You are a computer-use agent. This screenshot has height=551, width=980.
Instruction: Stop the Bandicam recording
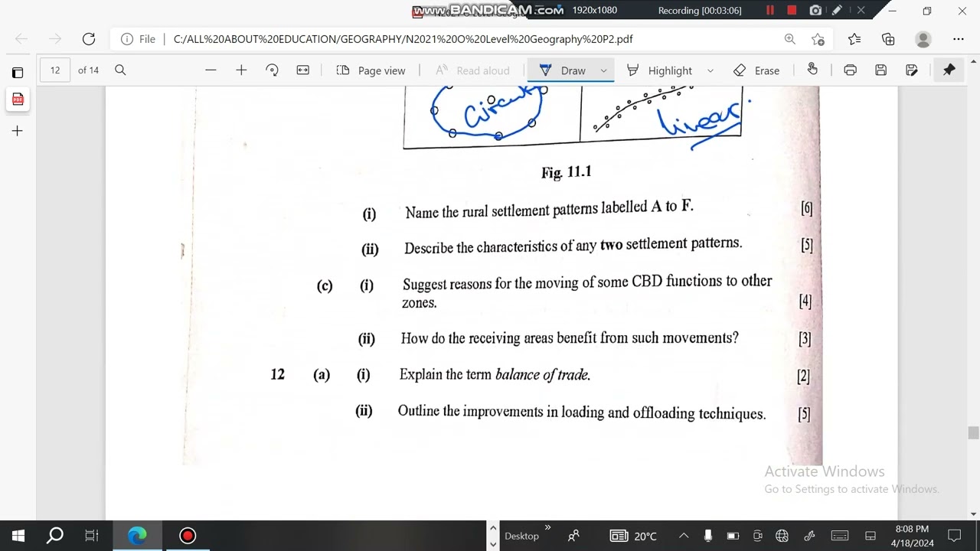pyautogui.click(x=792, y=11)
